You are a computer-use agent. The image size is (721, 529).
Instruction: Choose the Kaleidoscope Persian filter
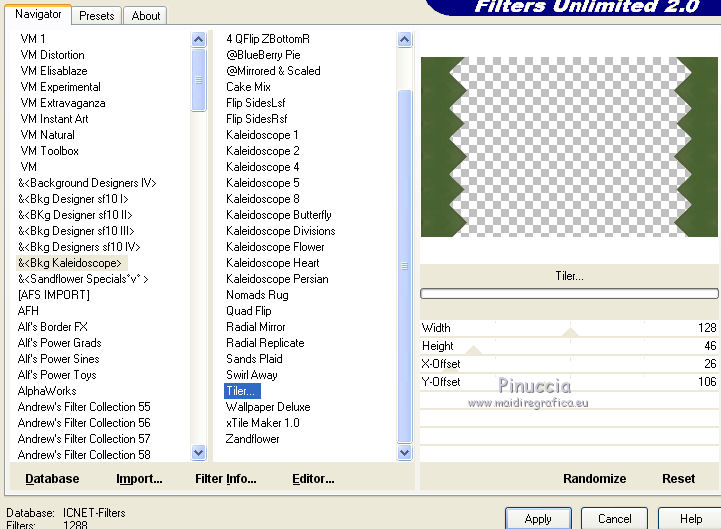pos(277,279)
